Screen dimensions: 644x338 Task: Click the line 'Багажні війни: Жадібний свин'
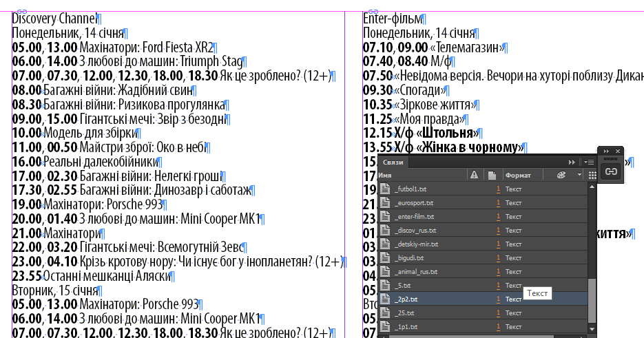click(118, 90)
